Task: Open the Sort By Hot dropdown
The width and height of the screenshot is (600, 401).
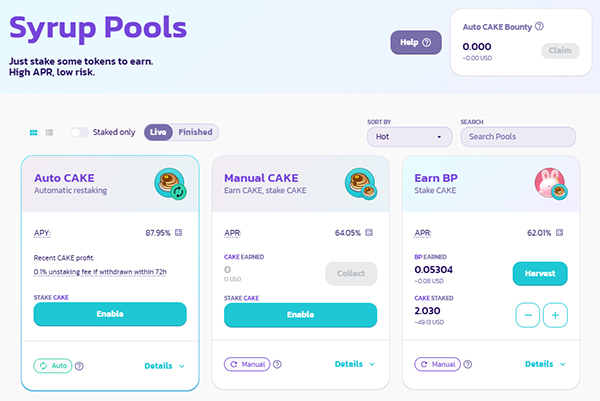Action: [x=409, y=137]
